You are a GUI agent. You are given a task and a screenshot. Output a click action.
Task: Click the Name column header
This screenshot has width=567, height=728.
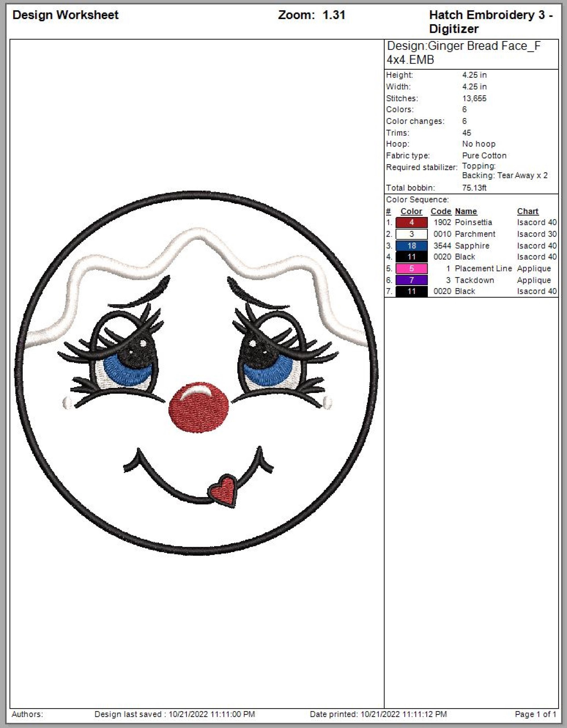(466, 211)
